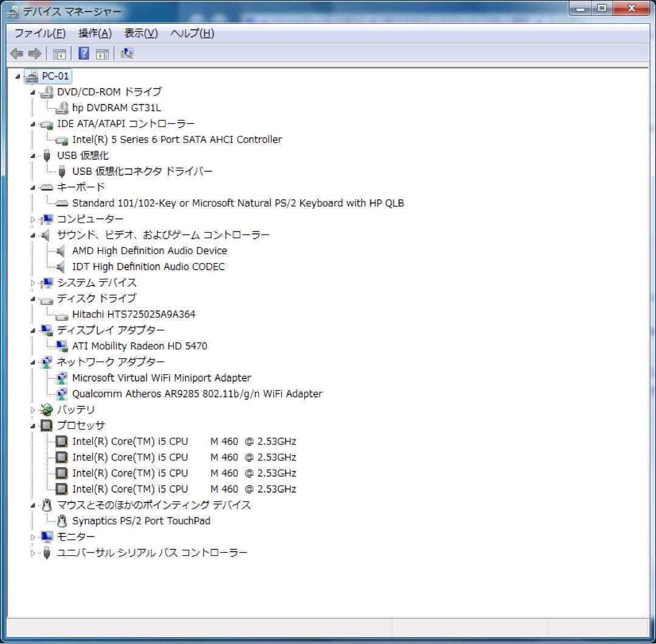656x644 pixels.
Task: Click the mouse icon for マウスとそのほかのポインティング デバイス
Action: point(46,505)
